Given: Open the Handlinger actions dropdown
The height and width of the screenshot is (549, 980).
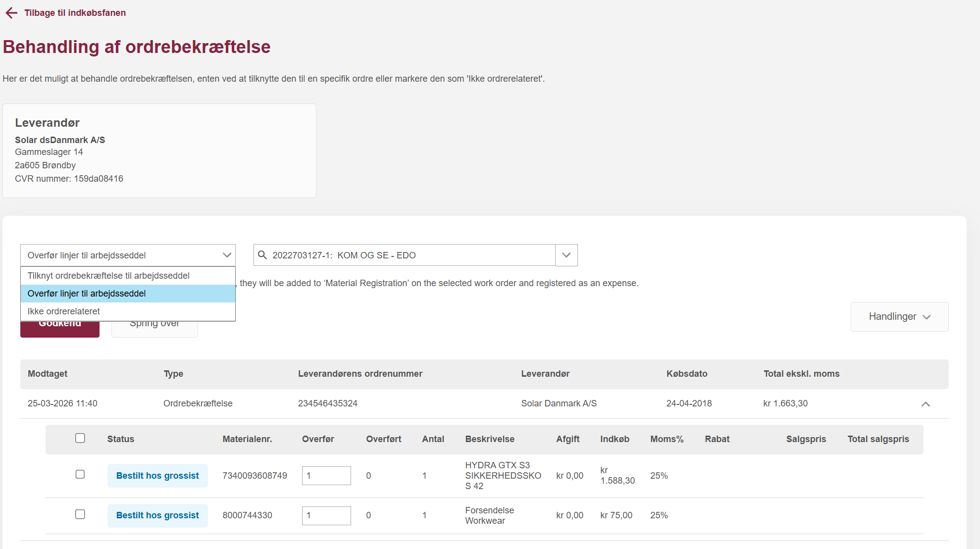Looking at the screenshot, I should [899, 317].
